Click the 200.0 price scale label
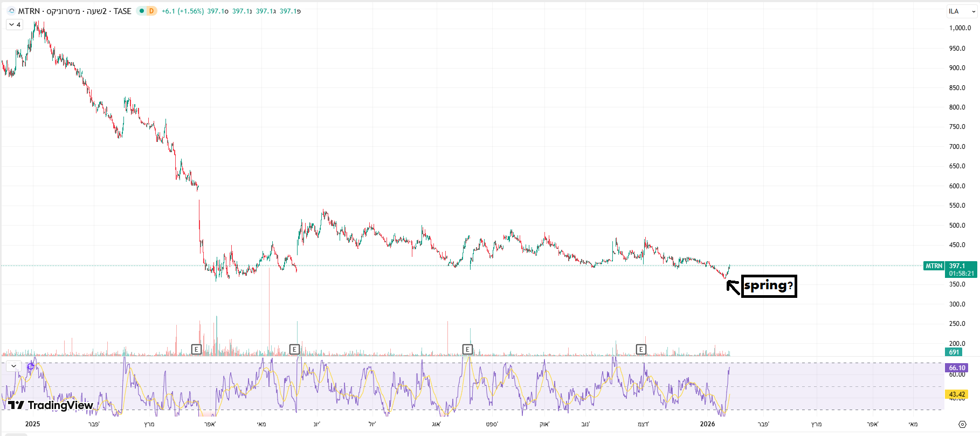Image resolution: width=980 pixels, height=436 pixels. tap(957, 344)
